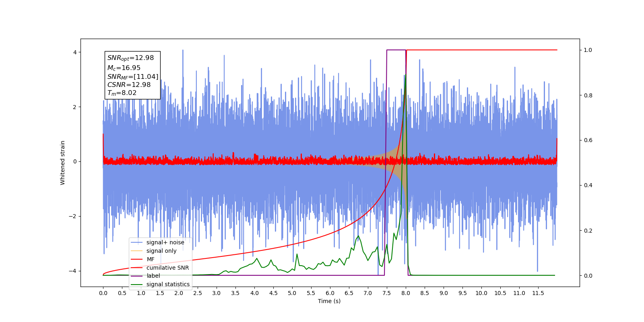The image size is (644, 322).
Task: Click the x-axis tick label 8.5
Action: pyautogui.click(x=425, y=293)
